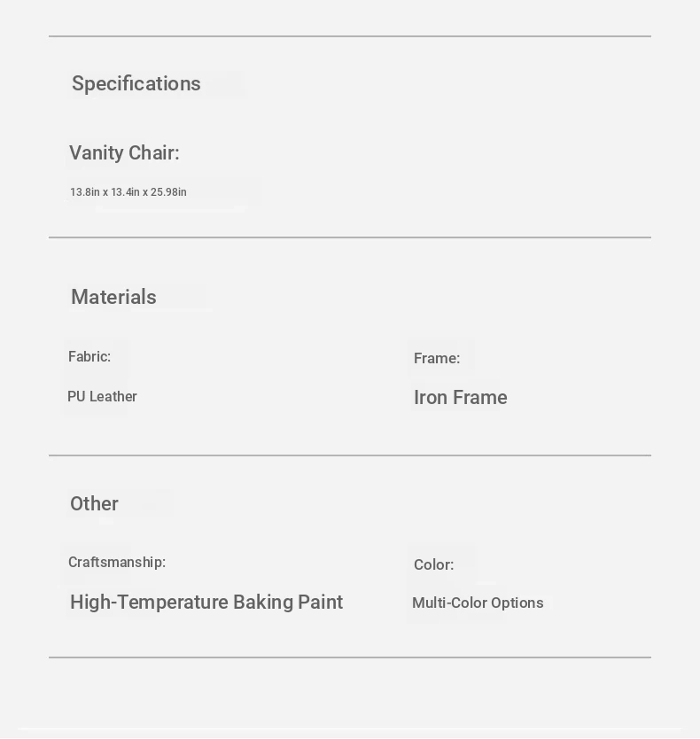Screen dimensions: 700x739
Task: Click the Iron Frame text
Action: click(461, 397)
